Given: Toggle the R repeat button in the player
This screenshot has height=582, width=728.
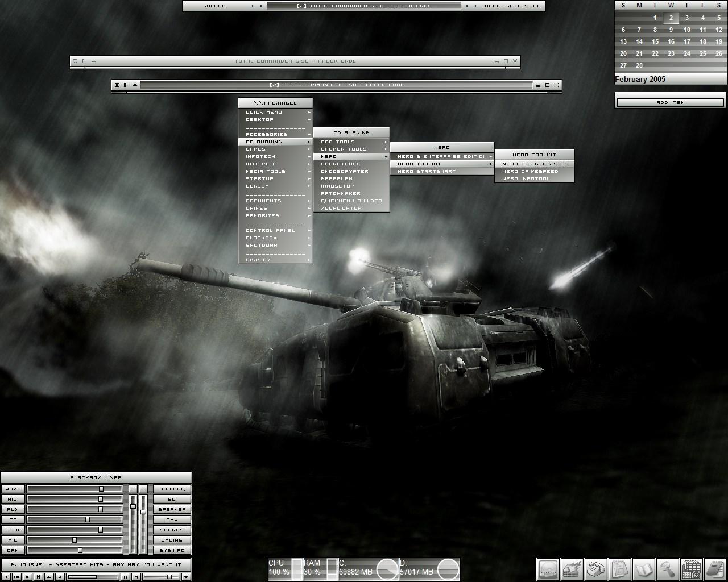Looking at the screenshot, I should point(125,577).
